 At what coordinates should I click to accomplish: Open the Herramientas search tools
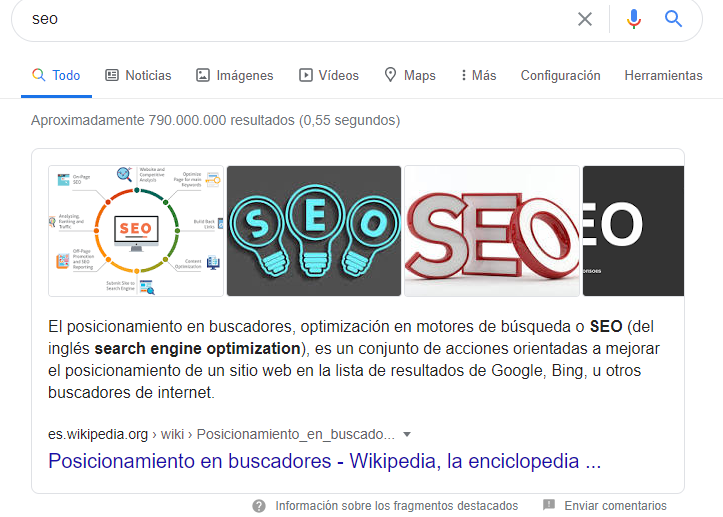(x=663, y=75)
